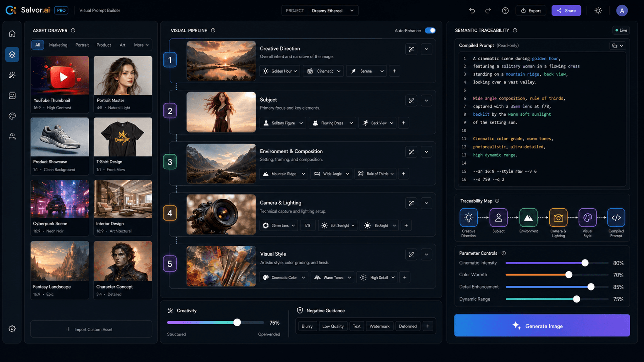Open the user avatar A menu
The image size is (644, 362).
[x=622, y=11]
